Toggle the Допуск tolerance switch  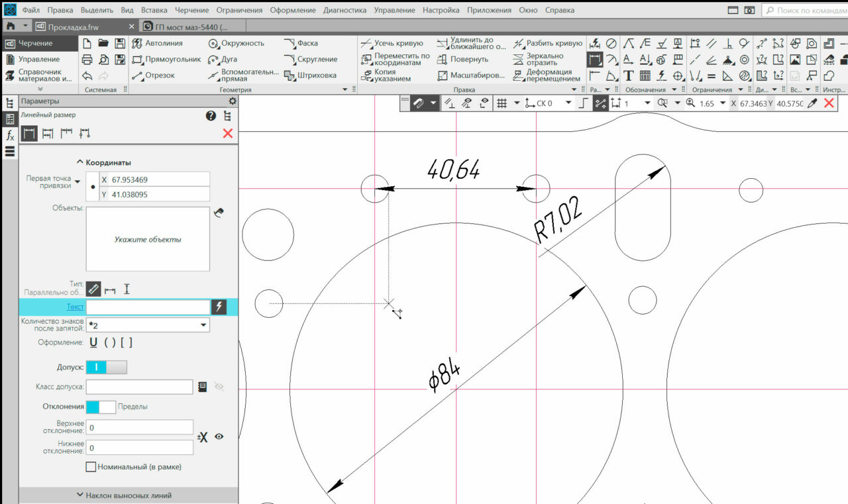tap(106, 367)
